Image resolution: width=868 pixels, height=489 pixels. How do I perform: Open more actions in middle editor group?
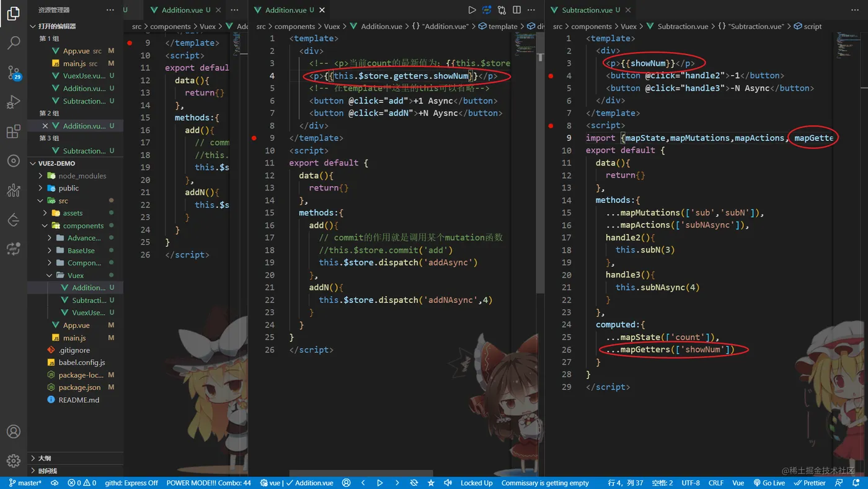click(x=531, y=10)
